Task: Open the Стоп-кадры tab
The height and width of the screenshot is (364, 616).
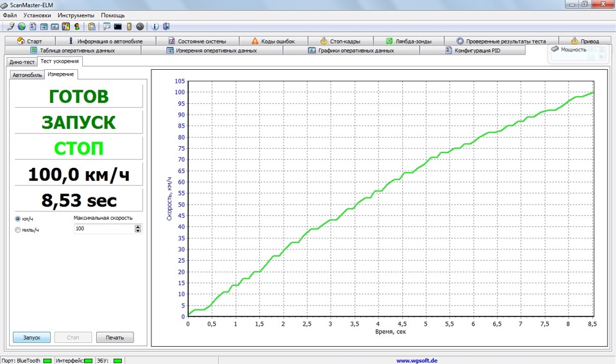Action: point(340,41)
